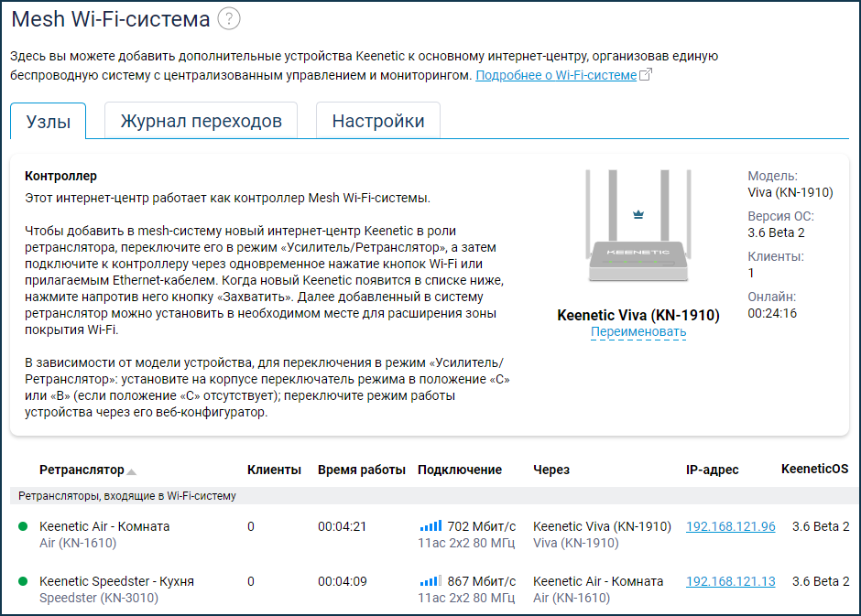Click the Air (KN-1610) model under Keenetic Air - Комната

78,543
